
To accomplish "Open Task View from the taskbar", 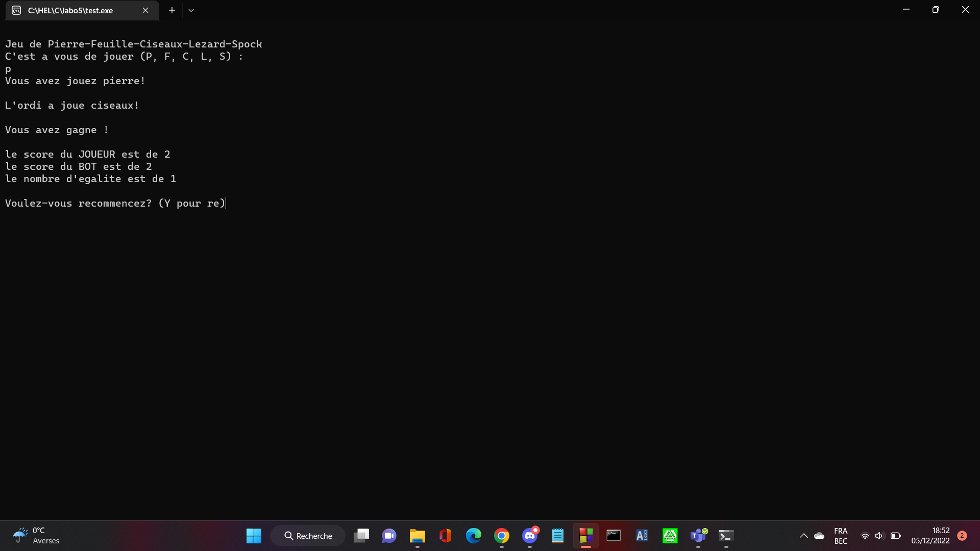I will [x=361, y=536].
